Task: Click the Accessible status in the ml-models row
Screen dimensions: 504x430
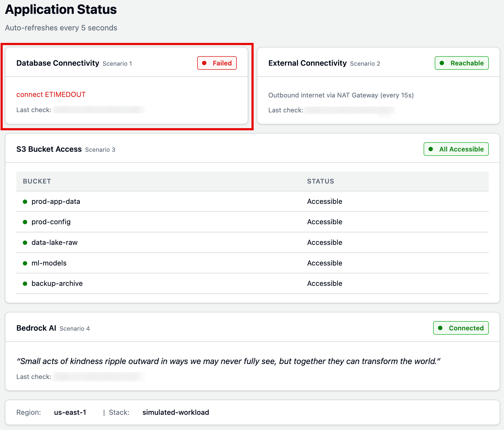Action: coord(325,263)
